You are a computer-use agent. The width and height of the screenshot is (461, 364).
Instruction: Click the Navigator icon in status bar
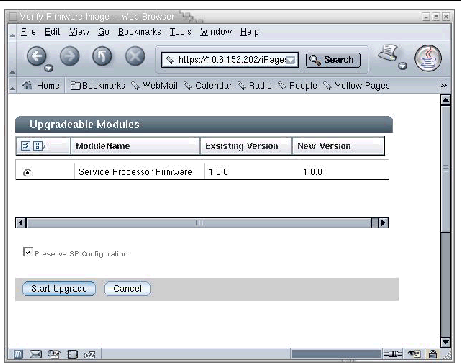click(x=18, y=354)
